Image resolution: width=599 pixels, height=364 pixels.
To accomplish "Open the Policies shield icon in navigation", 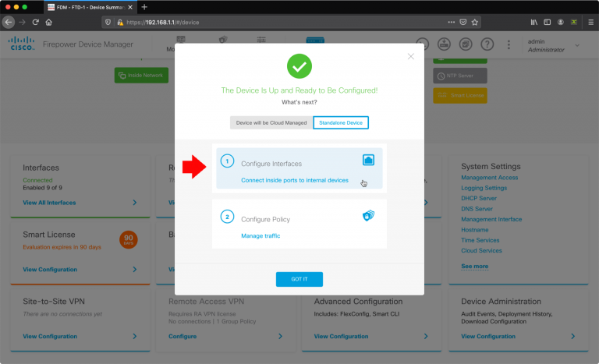I will [223, 39].
